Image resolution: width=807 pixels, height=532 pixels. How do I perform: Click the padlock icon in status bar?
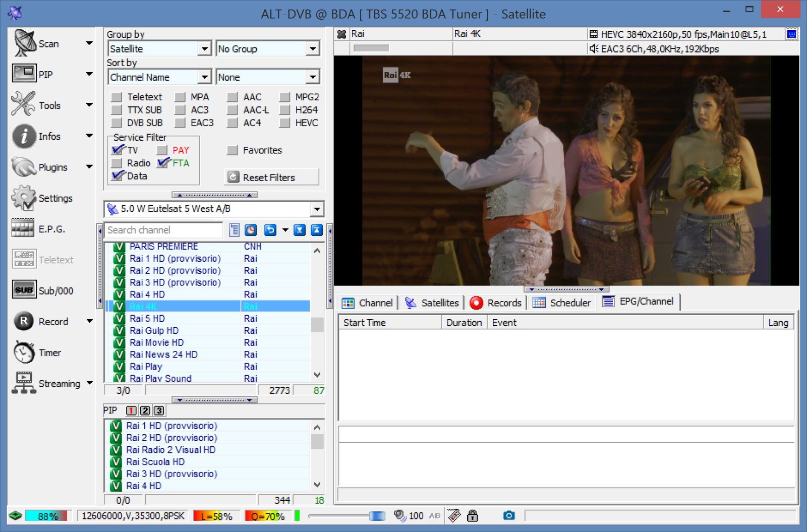coord(473,515)
